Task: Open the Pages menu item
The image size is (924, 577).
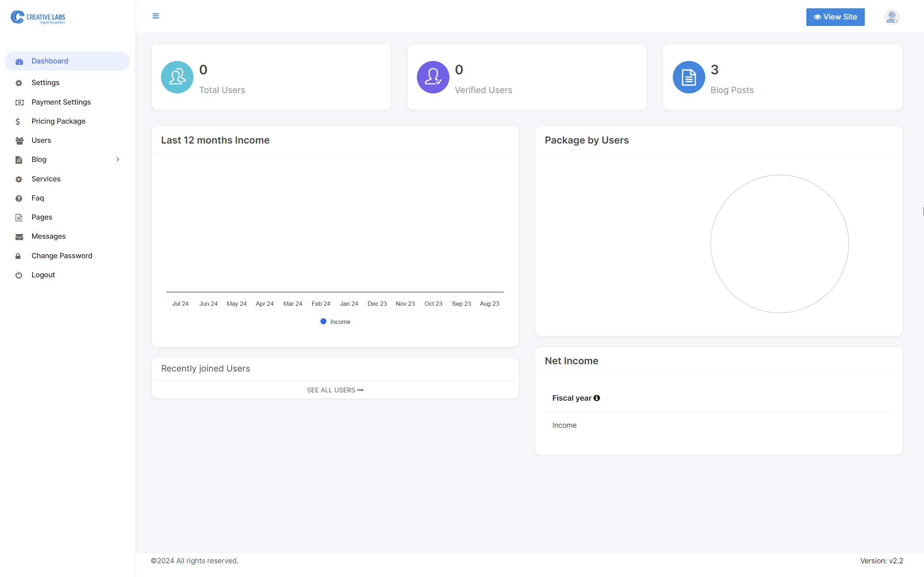Action: coord(42,217)
